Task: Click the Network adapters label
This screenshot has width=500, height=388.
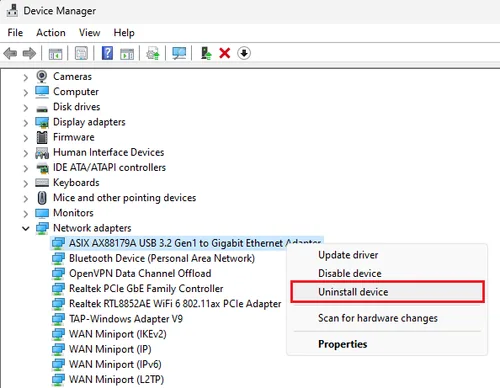Action: (92, 228)
